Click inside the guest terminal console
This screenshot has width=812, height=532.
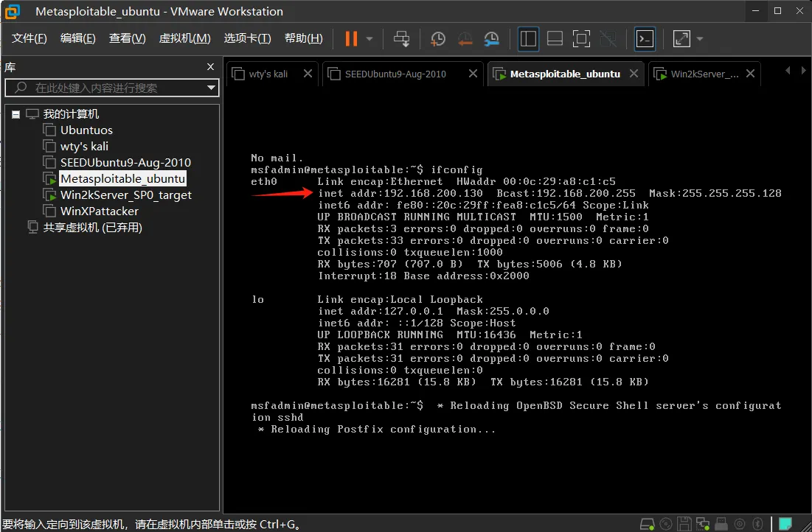[x=517, y=300]
